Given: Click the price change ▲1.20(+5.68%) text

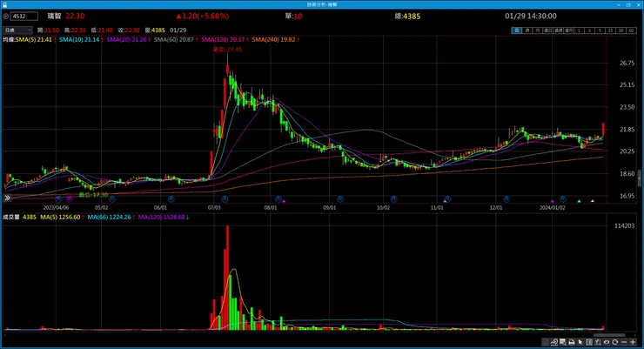Looking at the screenshot, I should [x=203, y=16].
